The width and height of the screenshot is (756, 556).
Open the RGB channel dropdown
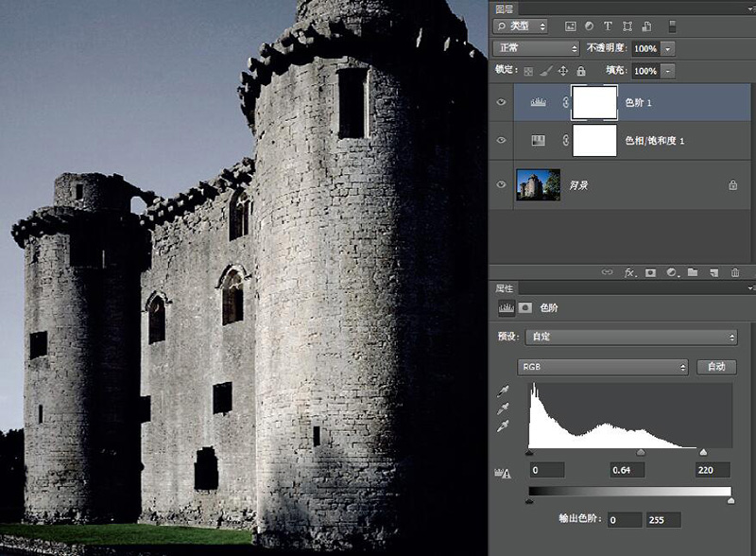click(x=603, y=367)
